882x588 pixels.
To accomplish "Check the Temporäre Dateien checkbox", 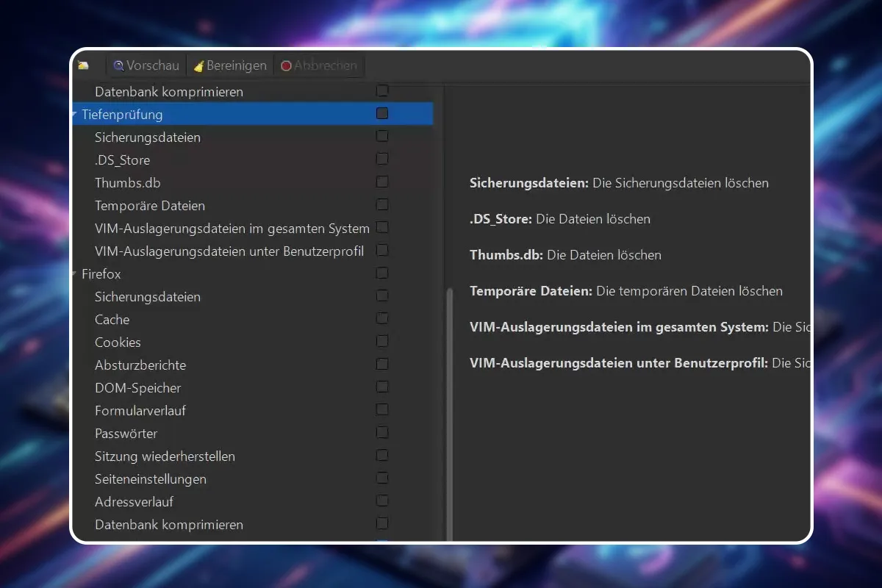I will 381,204.
